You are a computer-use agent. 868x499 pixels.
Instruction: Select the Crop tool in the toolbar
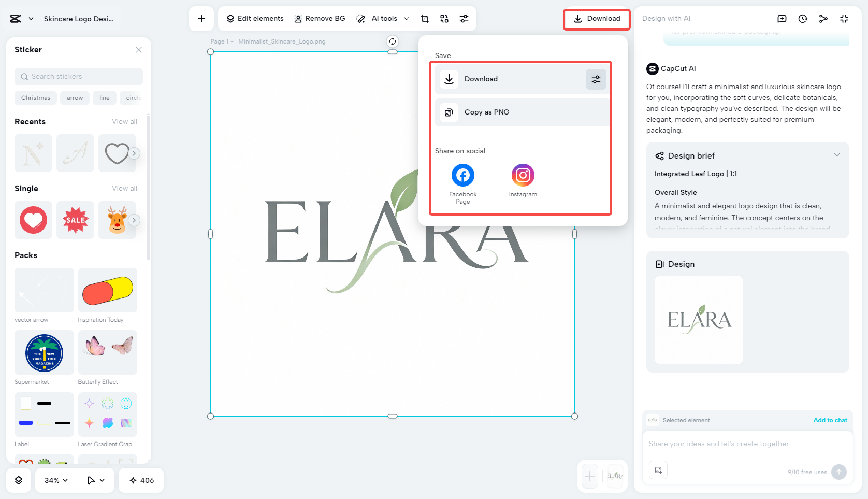(425, 18)
